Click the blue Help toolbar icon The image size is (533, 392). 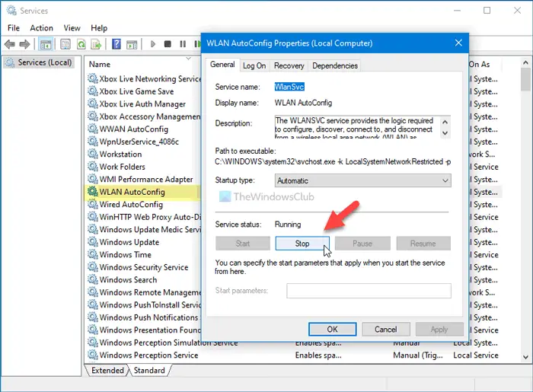coord(116,44)
